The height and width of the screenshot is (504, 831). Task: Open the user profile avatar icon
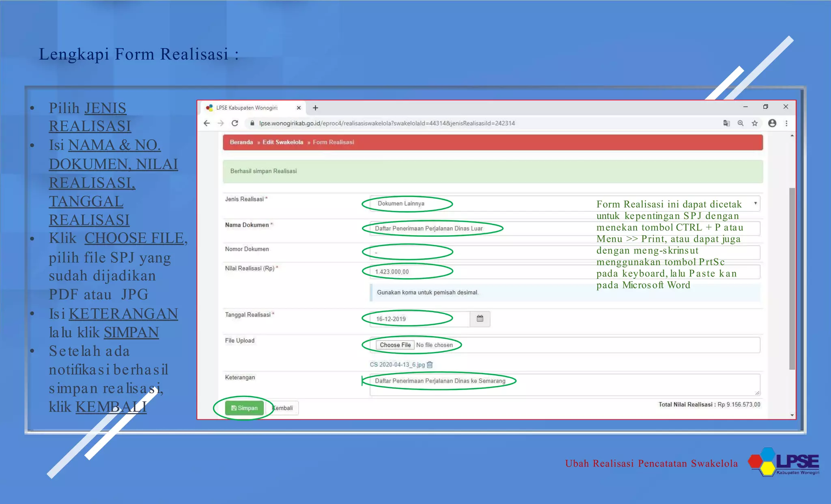click(x=772, y=123)
